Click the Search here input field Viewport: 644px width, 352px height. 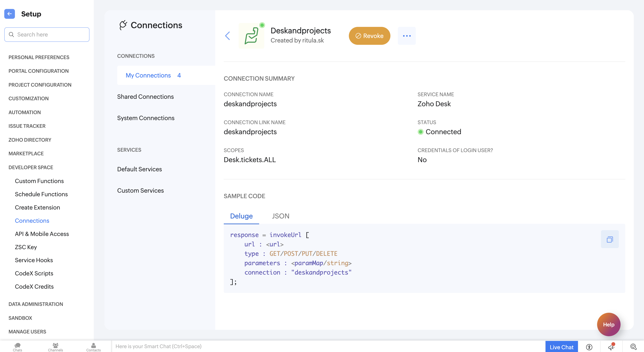47,35
